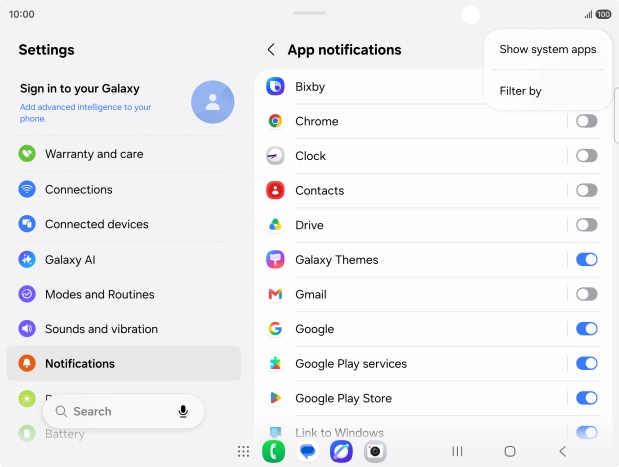Open the Camera app from the taskbar
Image resolution: width=619 pixels, height=467 pixels.
pos(375,451)
